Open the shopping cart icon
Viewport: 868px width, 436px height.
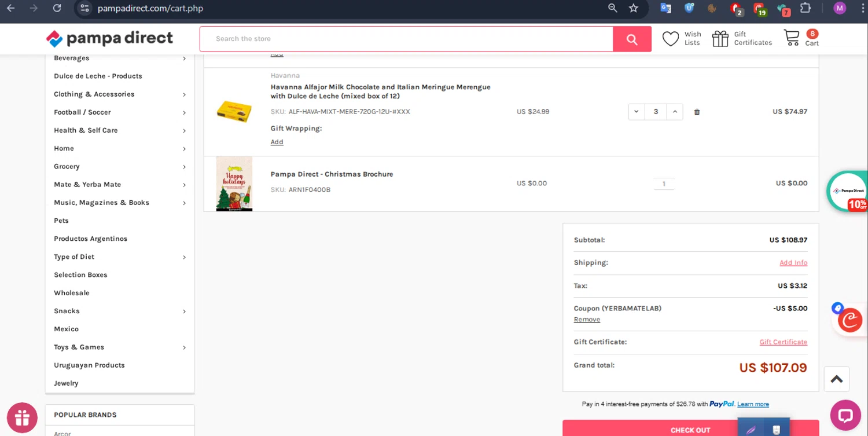tap(792, 38)
